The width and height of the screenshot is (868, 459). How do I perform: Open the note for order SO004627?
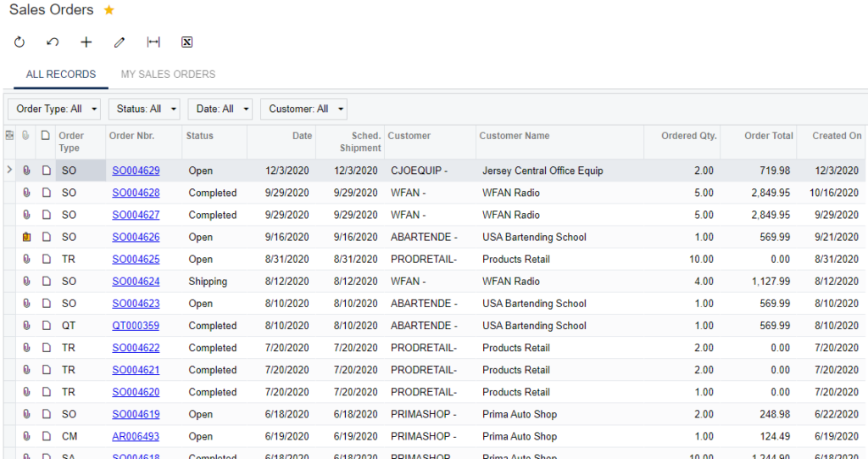pos(47,216)
